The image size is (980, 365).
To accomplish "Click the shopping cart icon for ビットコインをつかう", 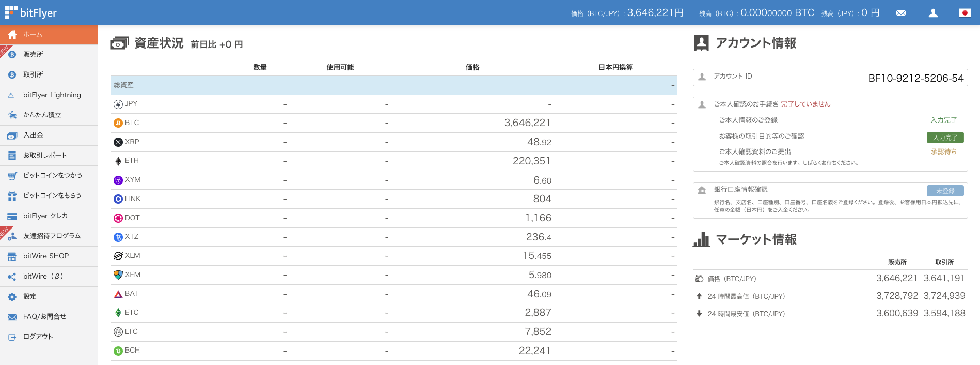I will [x=12, y=176].
